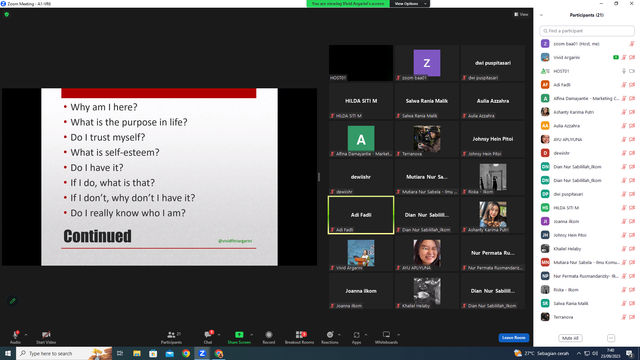Select HOST01 in participants list

(x=587, y=71)
